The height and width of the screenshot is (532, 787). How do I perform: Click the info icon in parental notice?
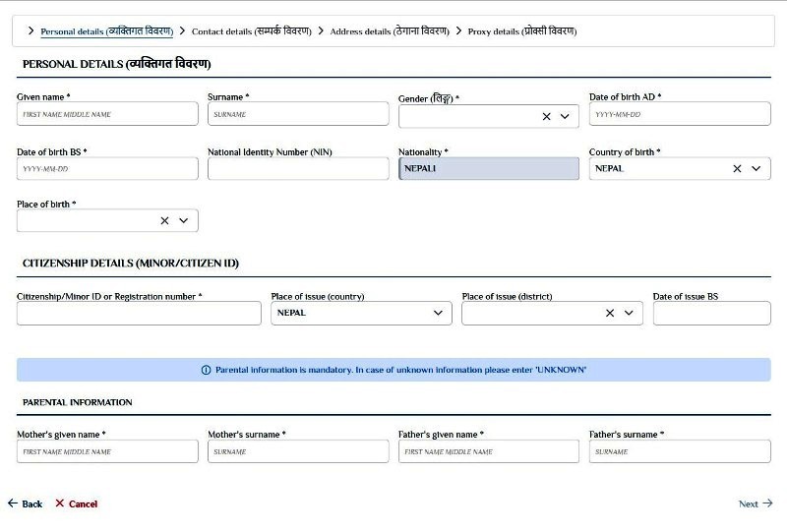click(206, 370)
